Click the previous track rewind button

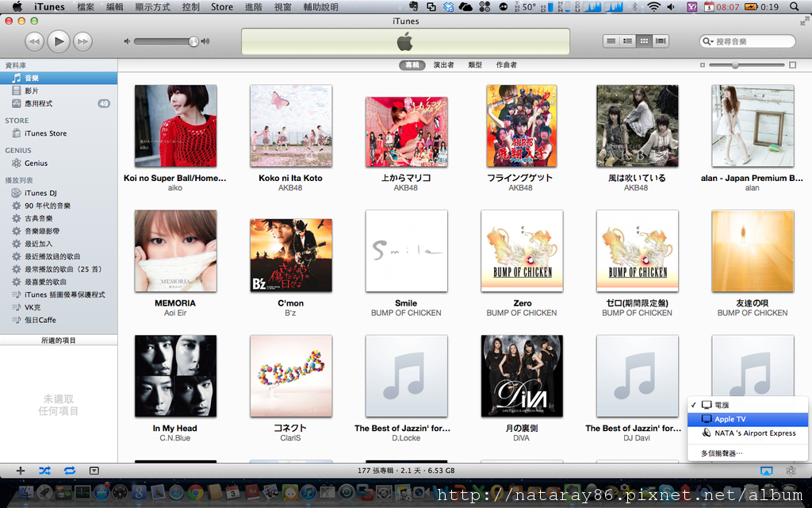34,41
